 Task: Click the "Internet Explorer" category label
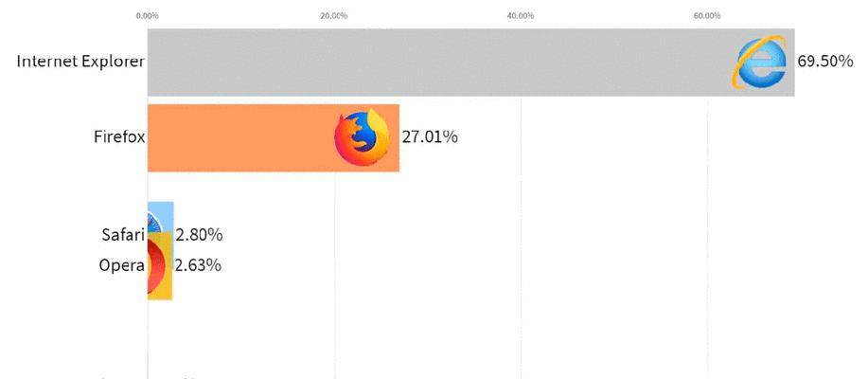tap(80, 61)
